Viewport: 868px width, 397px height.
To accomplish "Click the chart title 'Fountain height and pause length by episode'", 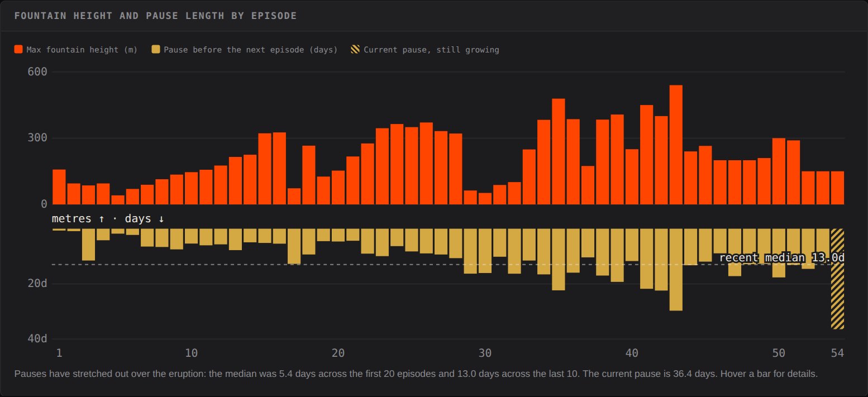I will 155,16.
